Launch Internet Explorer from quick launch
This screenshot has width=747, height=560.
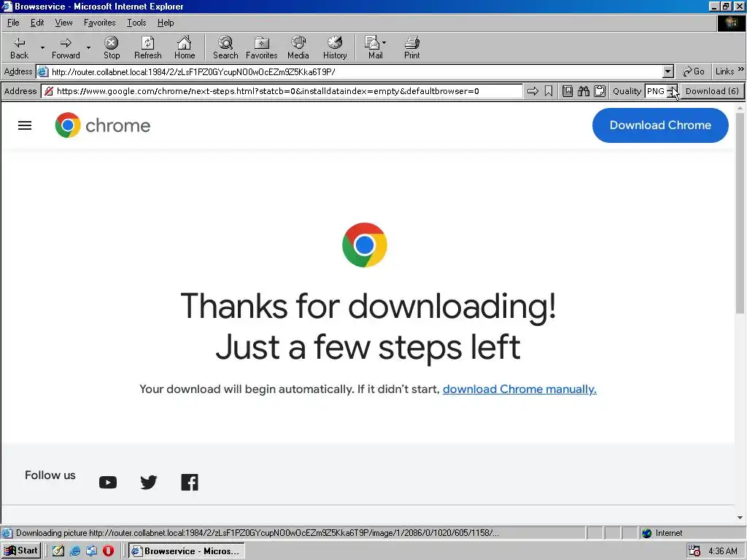(75, 551)
